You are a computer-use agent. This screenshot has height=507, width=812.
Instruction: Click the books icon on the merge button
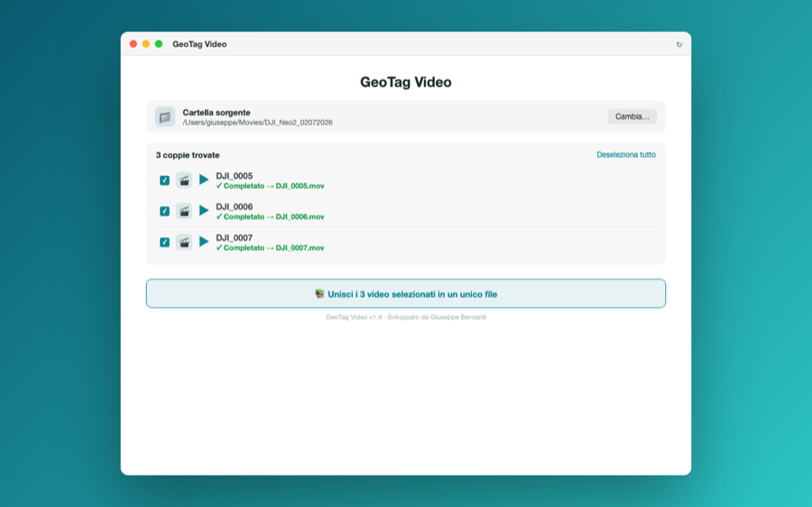[319, 293]
